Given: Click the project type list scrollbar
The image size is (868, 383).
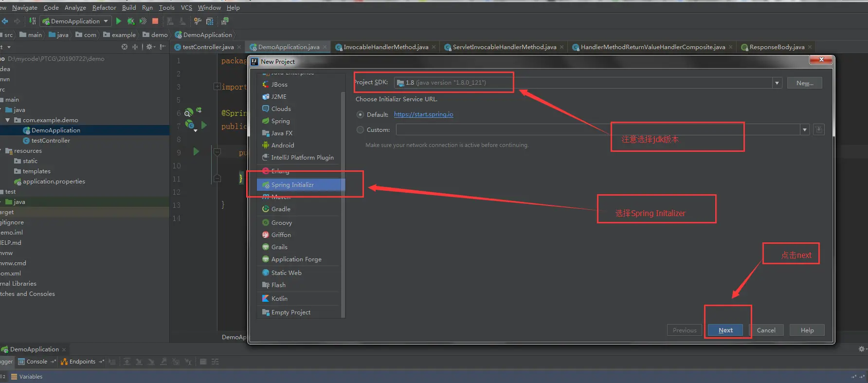Looking at the screenshot, I should 343,204.
